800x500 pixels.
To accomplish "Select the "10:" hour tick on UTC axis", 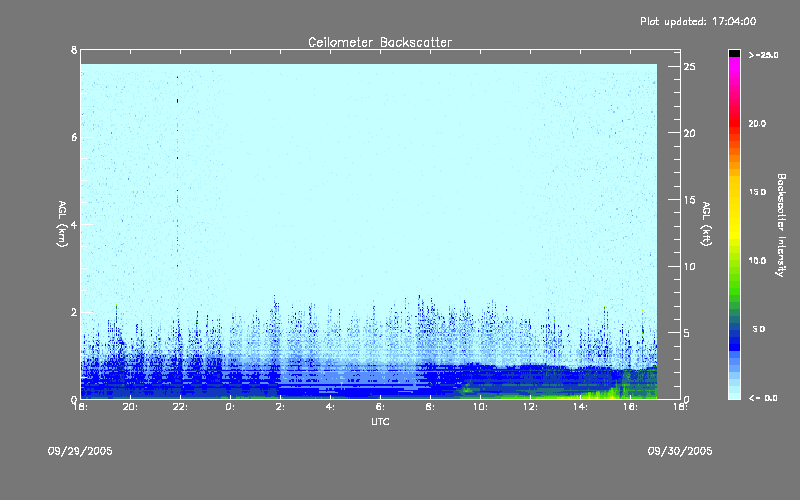I will 480,407.
